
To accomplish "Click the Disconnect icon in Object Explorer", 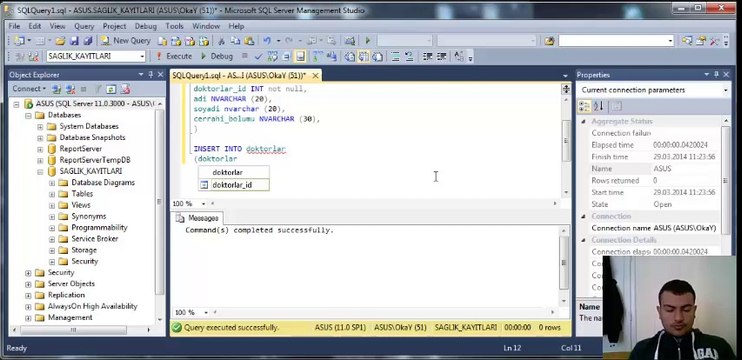I will pyautogui.click(x=71, y=89).
